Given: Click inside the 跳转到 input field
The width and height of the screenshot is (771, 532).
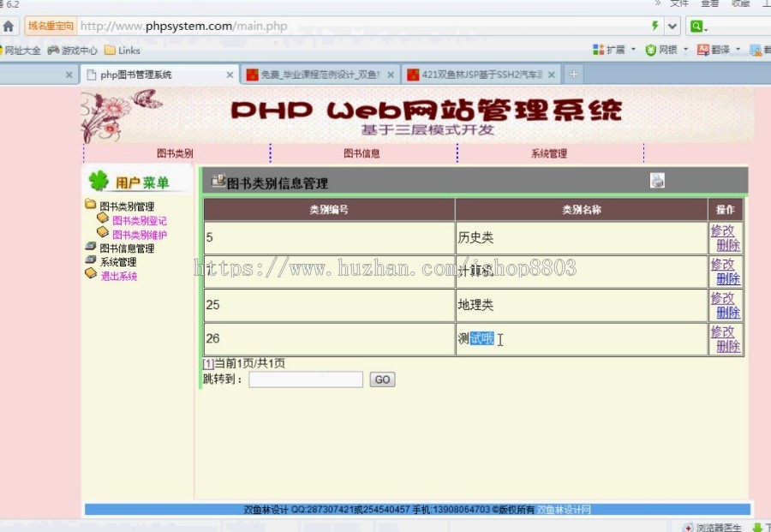Looking at the screenshot, I should click(304, 380).
